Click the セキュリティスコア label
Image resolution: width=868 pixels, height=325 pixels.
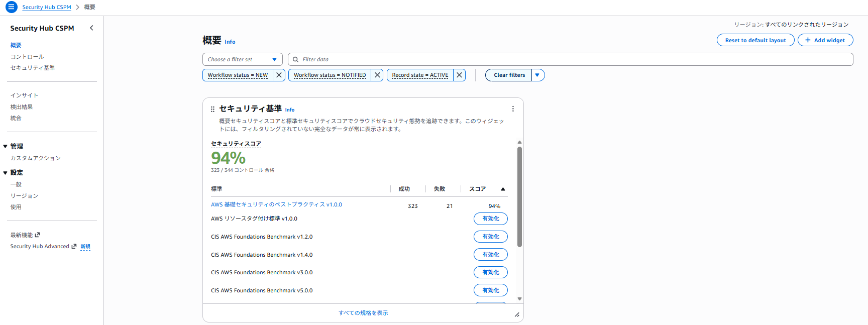(236, 144)
